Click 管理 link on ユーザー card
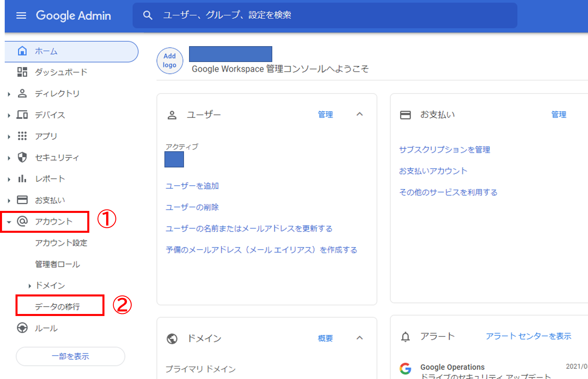Screen dimensions: 588x379 pos(326,115)
